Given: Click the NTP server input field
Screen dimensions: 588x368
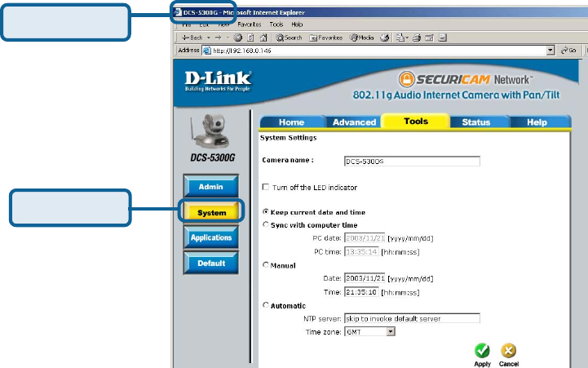Looking at the screenshot, I should [412, 318].
